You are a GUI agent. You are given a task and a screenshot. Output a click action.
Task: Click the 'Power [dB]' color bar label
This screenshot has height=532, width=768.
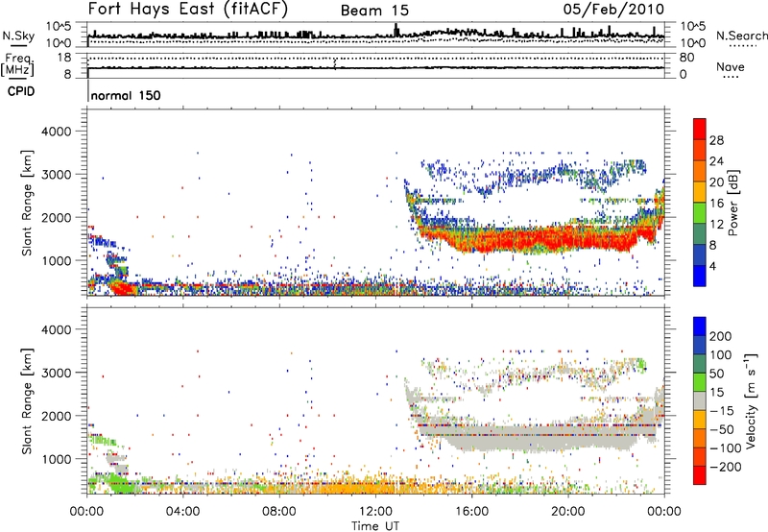[732, 203]
